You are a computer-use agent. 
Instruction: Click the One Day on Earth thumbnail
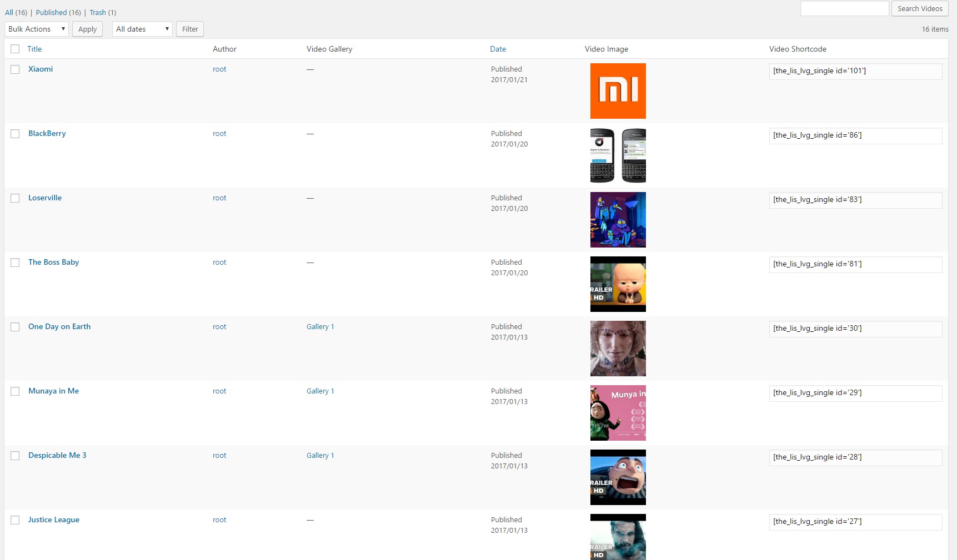618,349
